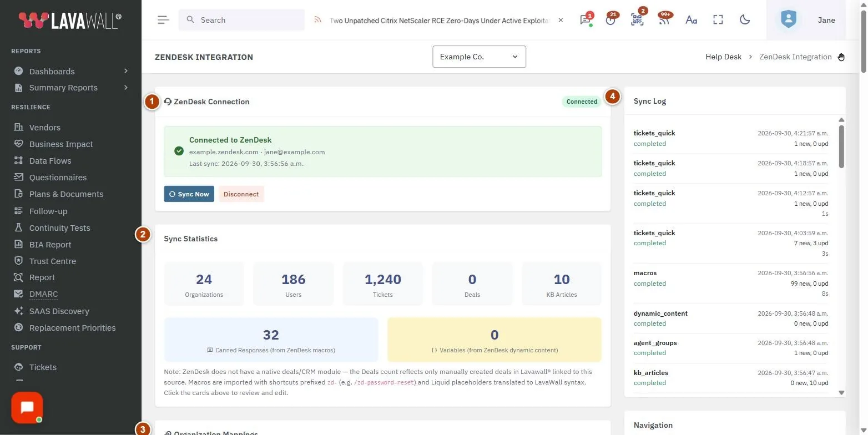
Task: Open Tickets in the Support section
Action: tap(43, 367)
